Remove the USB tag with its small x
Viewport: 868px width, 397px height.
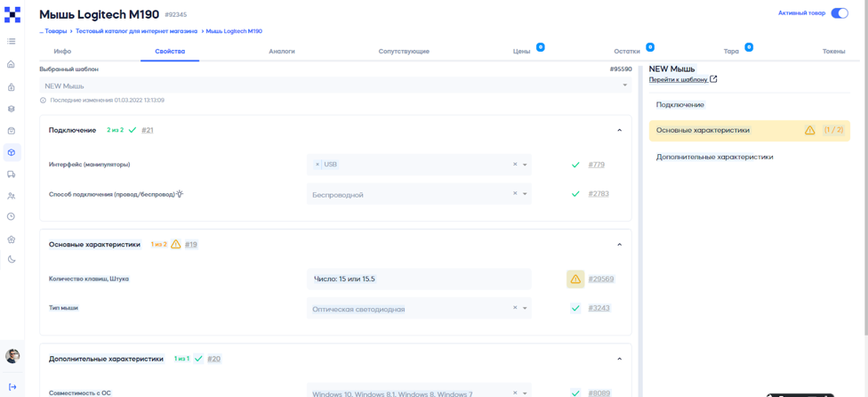317,165
